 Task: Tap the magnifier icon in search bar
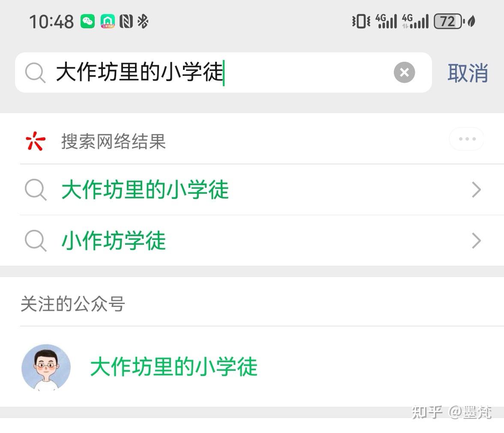coord(35,73)
